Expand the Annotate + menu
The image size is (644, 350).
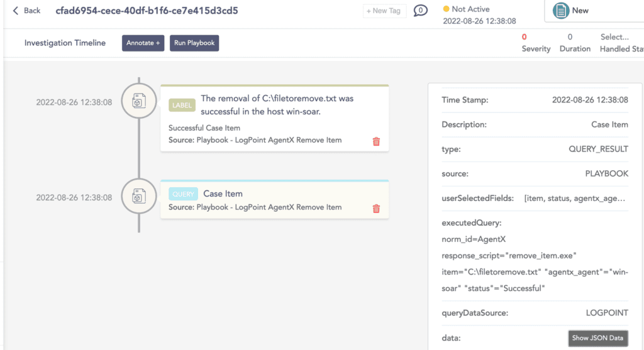pos(143,43)
